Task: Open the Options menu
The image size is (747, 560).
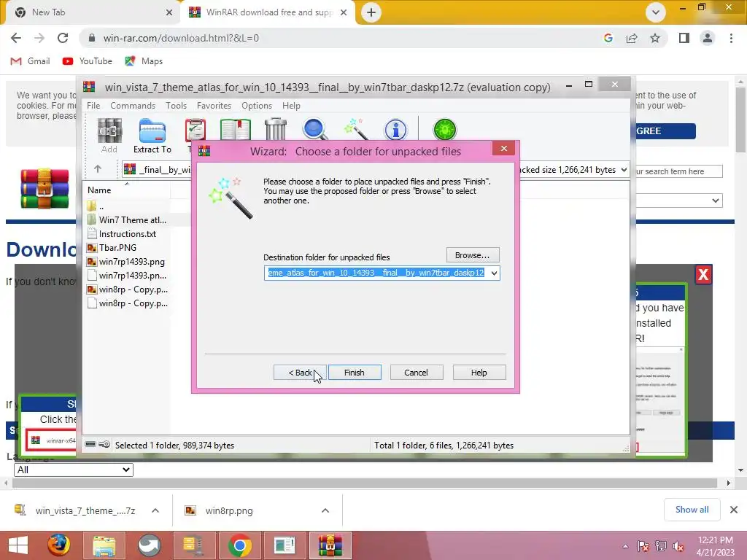Action: point(257,106)
